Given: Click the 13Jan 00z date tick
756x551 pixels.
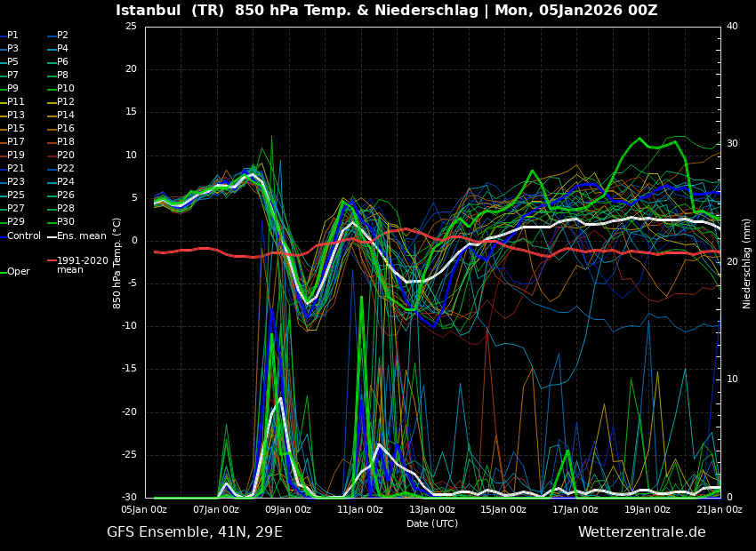Looking at the screenshot, I should (432, 510).
